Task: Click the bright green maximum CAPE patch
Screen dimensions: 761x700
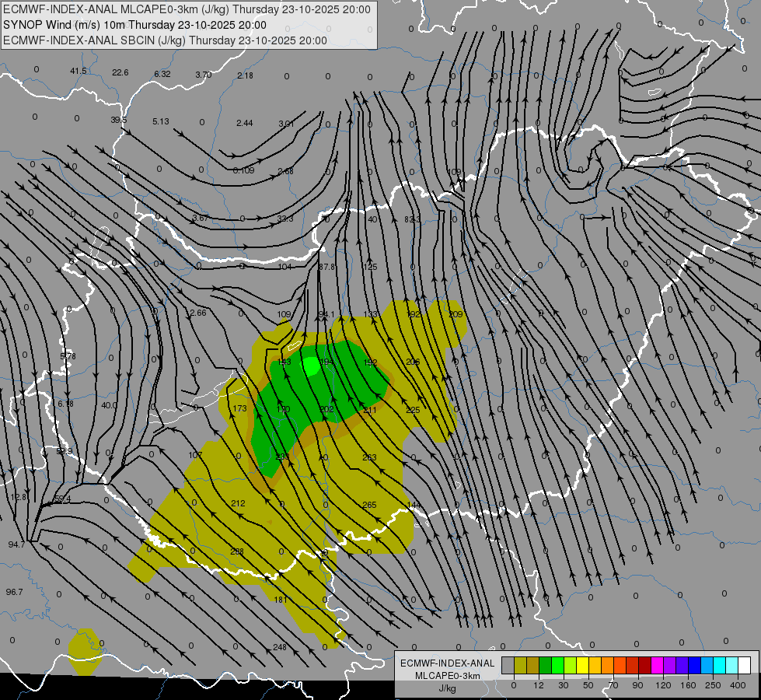Action: click(311, 366)
